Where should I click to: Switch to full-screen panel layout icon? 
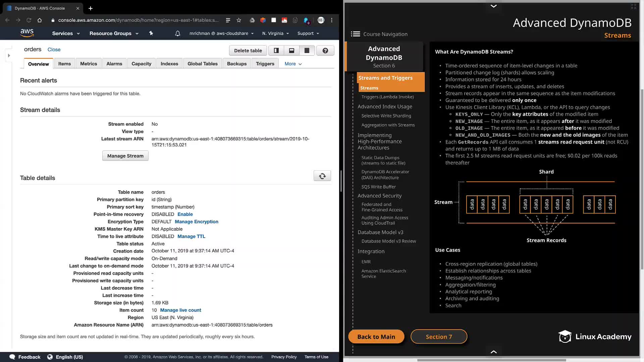pyautogui.click(x=307, y=51)
